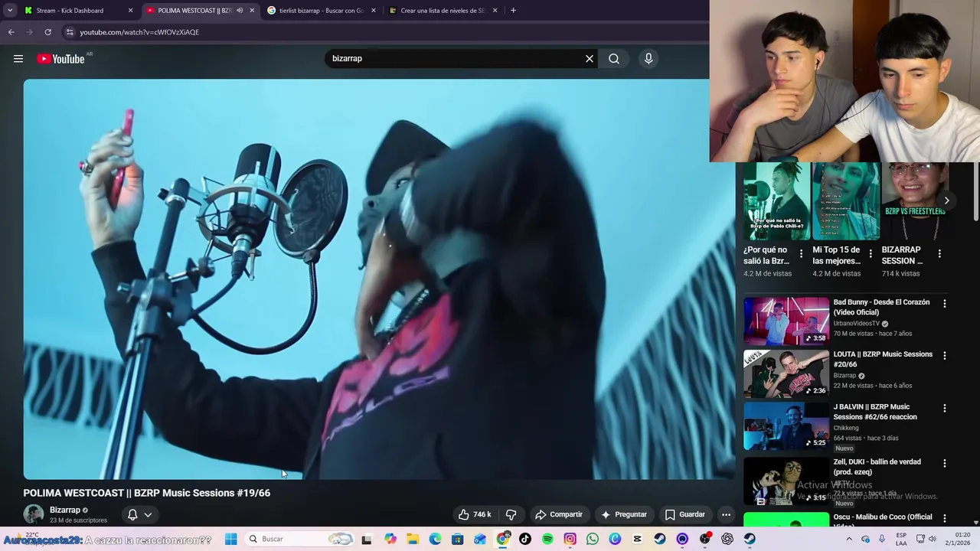Open menu for BIZARRAP SESSION short
The image size is (980, 551).
[939, 253]
